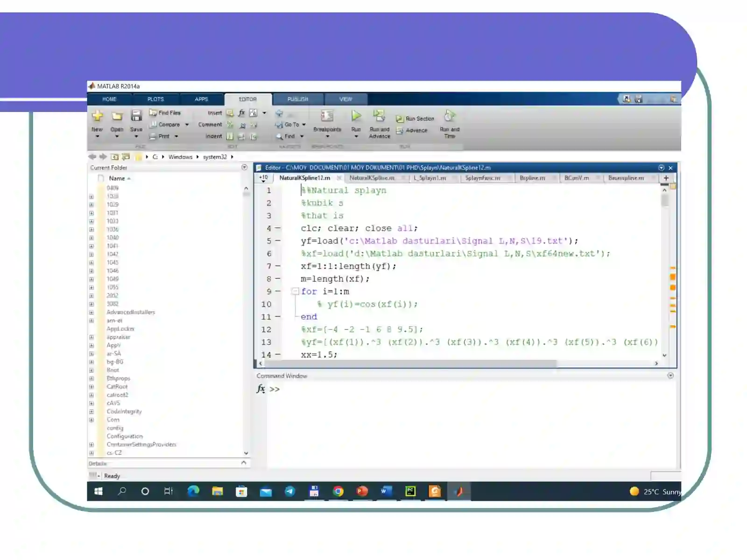
Task: Go back in folder history
Action: (92, 157)
